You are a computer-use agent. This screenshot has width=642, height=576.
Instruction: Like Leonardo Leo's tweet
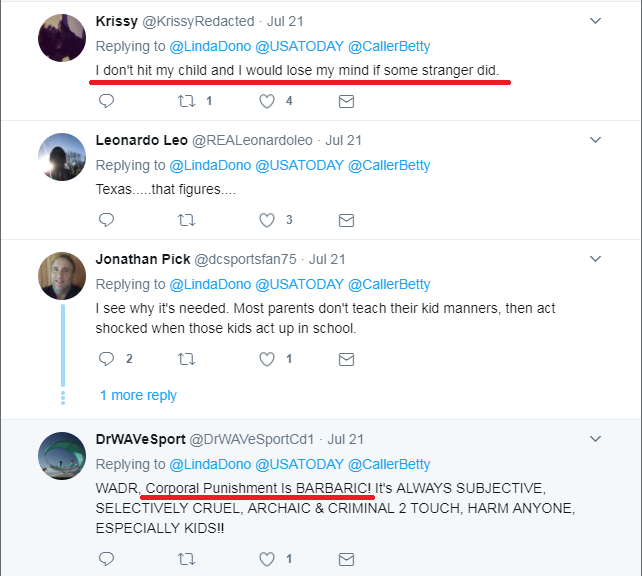(267, 220)
